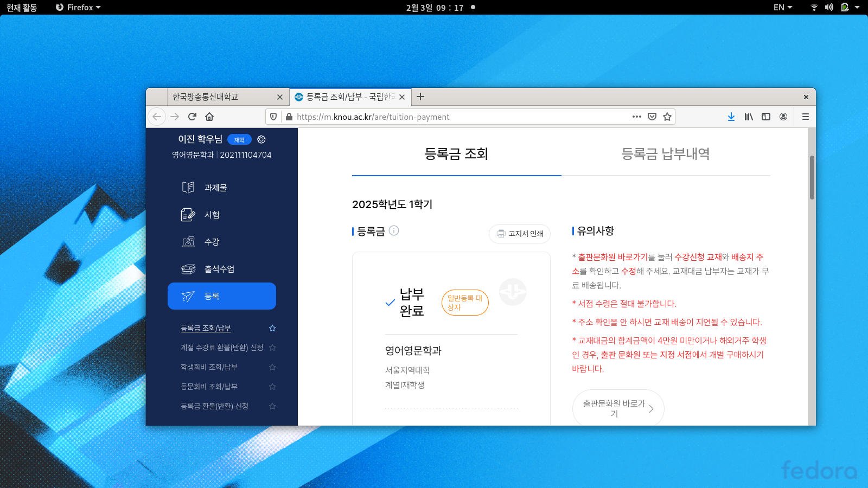Open Firefox account icon
This screenshot has height=488, width=868.
tap(783, 117)
